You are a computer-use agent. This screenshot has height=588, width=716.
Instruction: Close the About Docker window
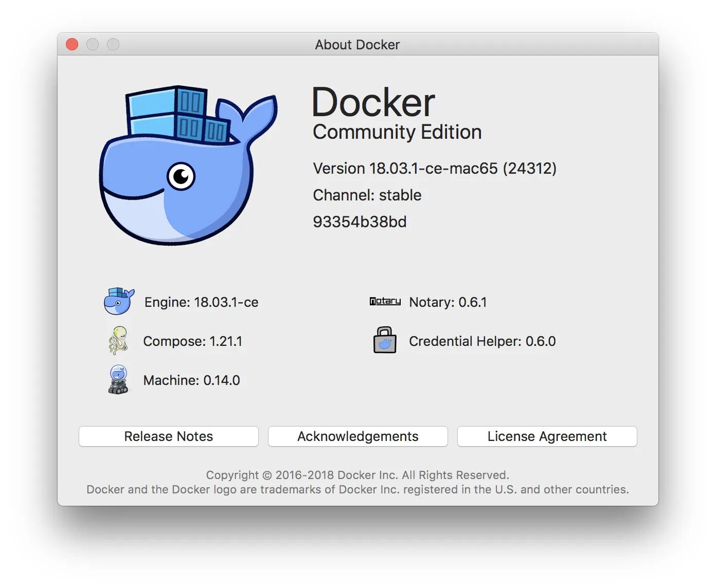(x=72, y=45)
